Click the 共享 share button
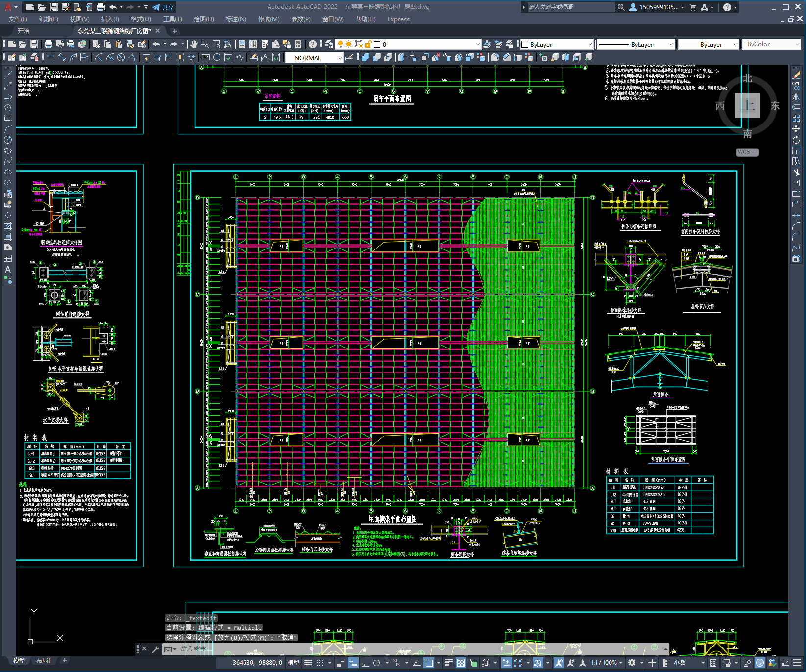Viewport: 806px width, 672px height. click(x=164, y=7)
